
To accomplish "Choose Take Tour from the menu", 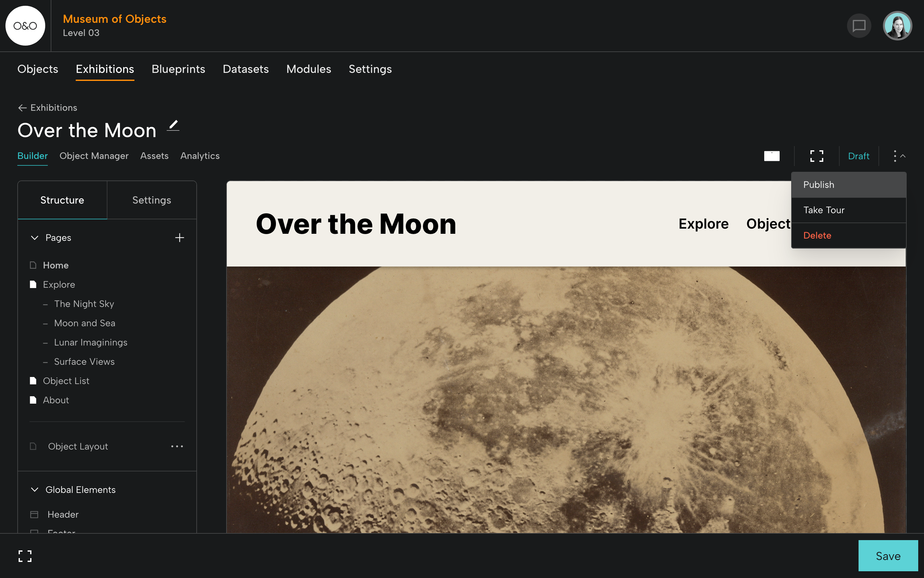I will point(849,210).
